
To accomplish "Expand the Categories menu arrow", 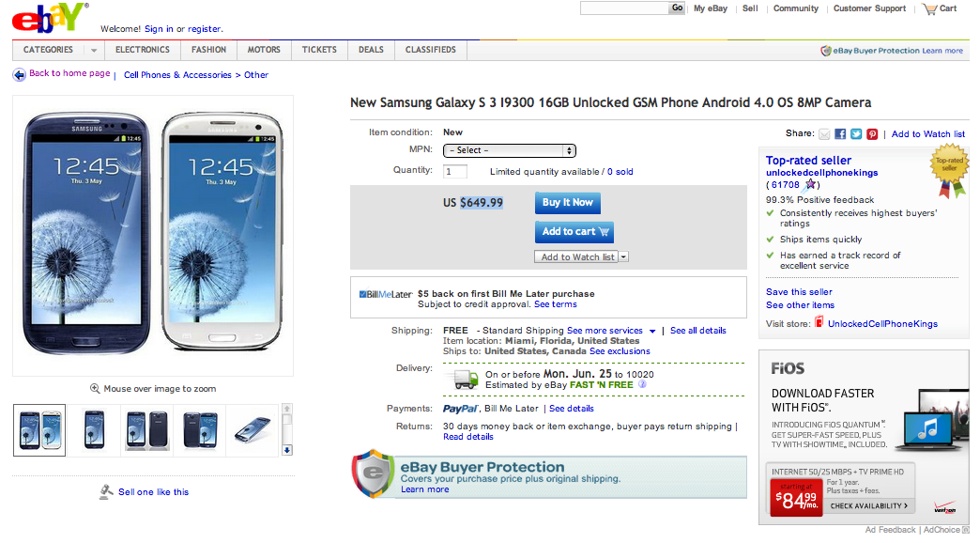I will (x=94, y=50).
